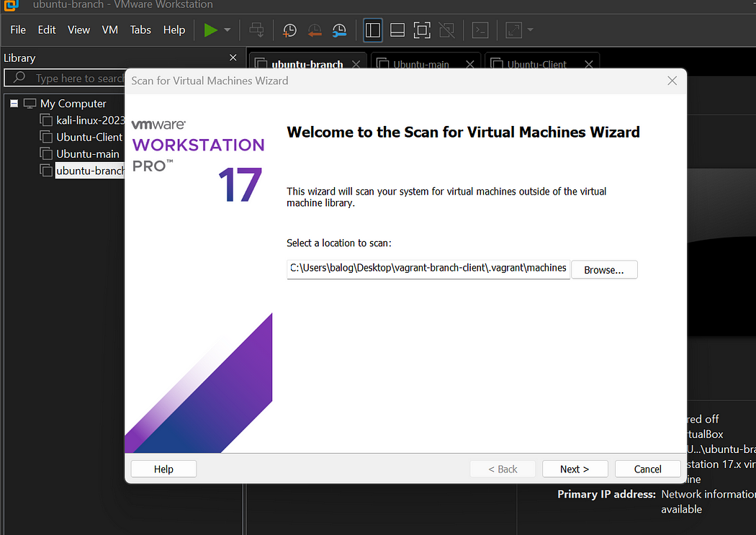The height and width of the screenshot is (535, 756).
Task: Click the Primary IP address label
Action: [x=606, y=494]
